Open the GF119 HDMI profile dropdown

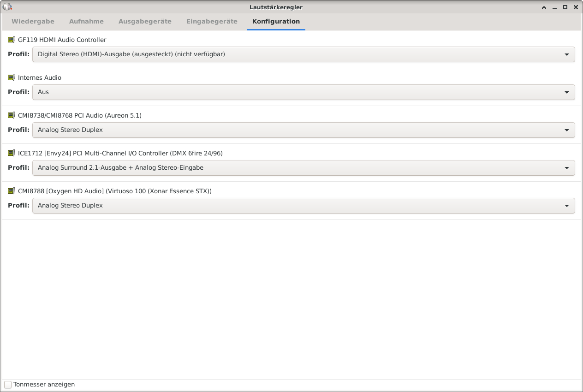pyautogui.click(x=303, y=54)
